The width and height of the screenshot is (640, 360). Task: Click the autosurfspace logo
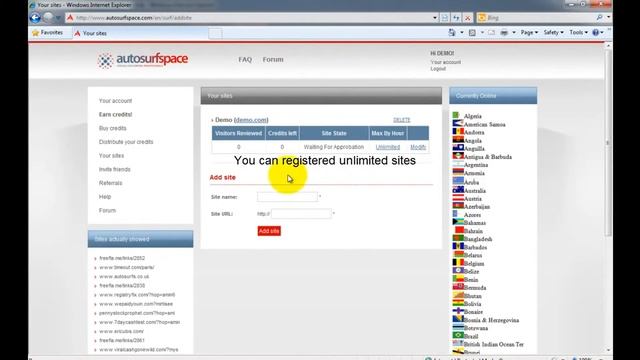pos(142,60)
